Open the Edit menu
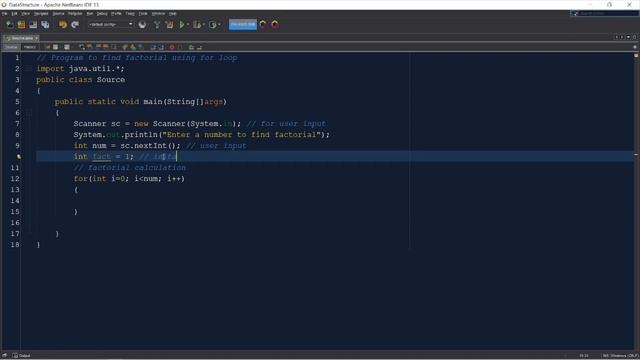 [14, 13]
